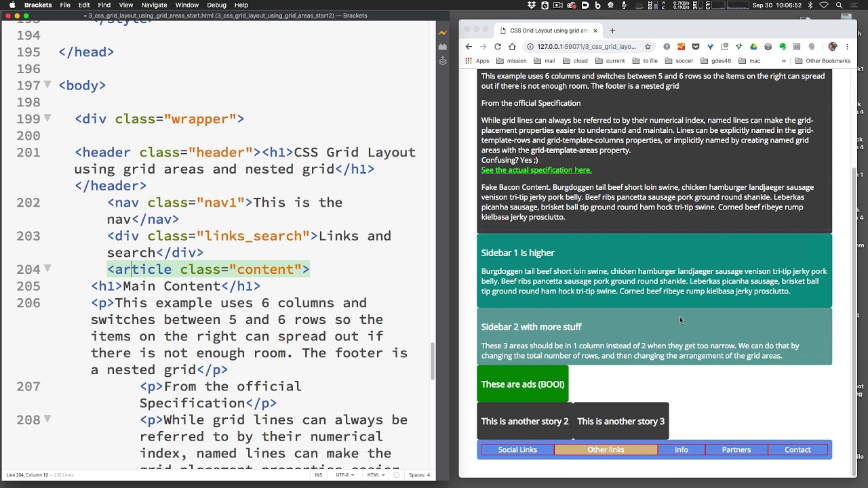The image size is (868, 488).
Task: Open the Brackets application menu
Action: click(38, 5)
